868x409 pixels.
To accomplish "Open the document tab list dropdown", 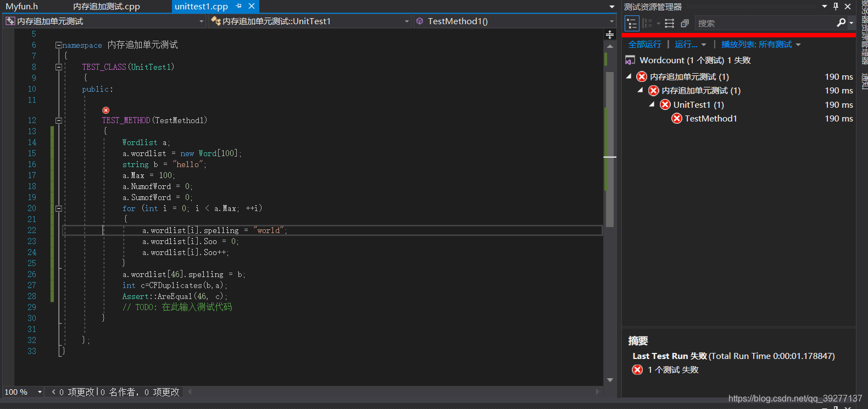I will tap(612, 7).
